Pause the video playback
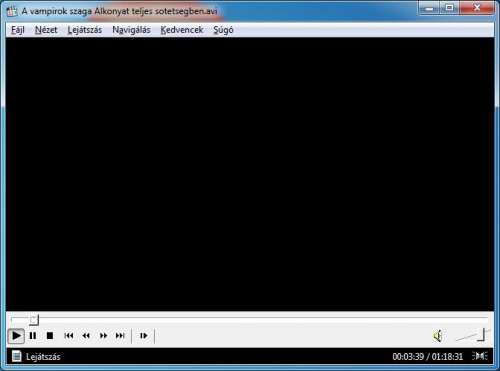This screenshot has height=371, width=500. coord(33,336)
